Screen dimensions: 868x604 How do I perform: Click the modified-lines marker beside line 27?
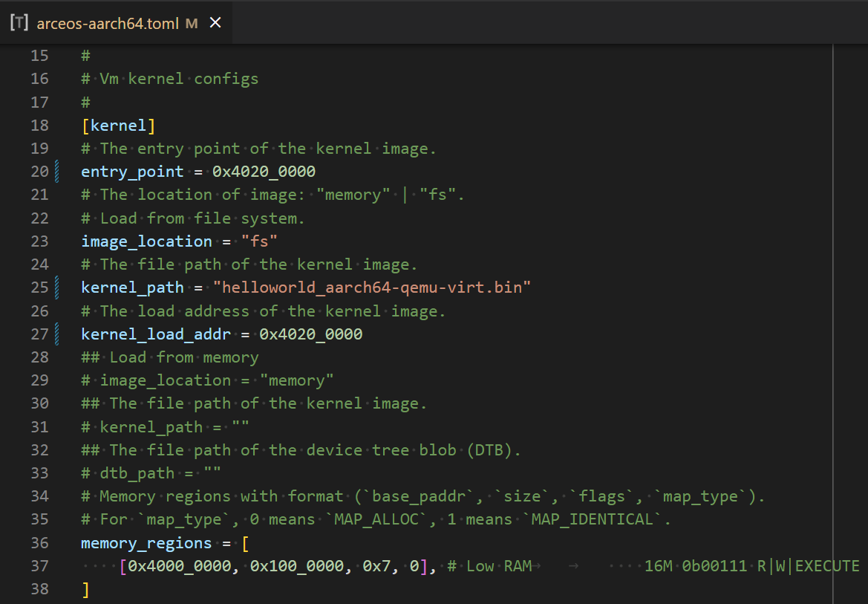click(57, 334)
